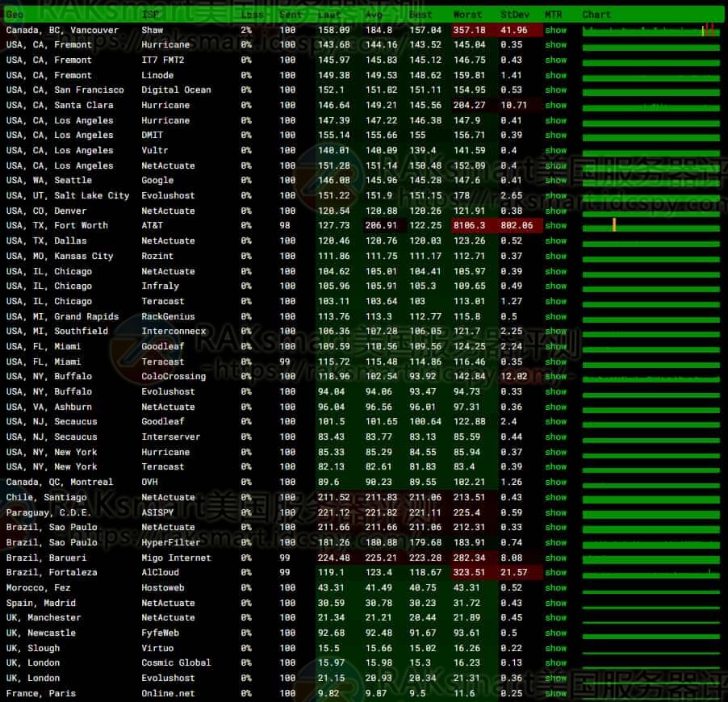Screen dimensions: 728x702
Task: Click the Avg column header
Action: pyautogui.click(x=374, y=15)
